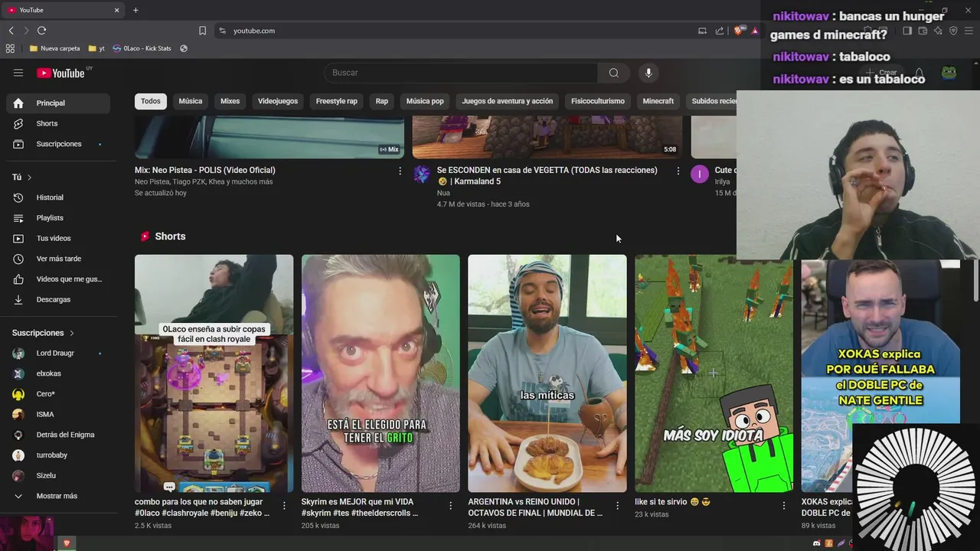This screenshot has width=980, height=551.
Task: Select the Todos filter chip
Action: click(151, 101)
